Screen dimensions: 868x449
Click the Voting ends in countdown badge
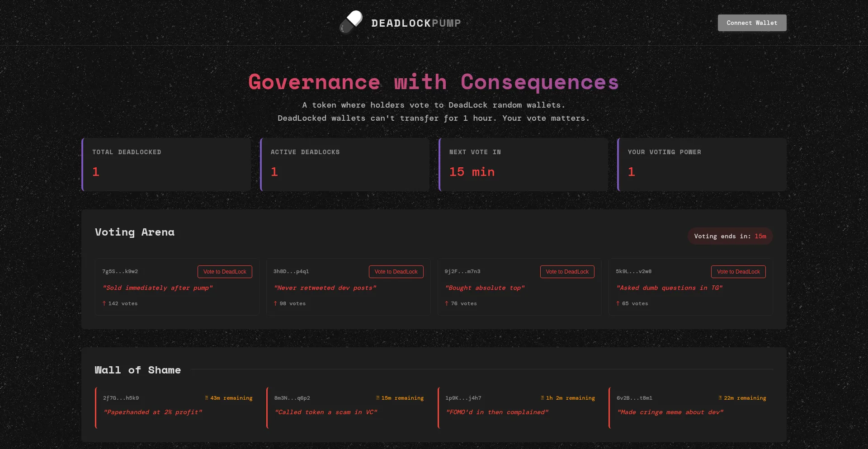pos(730,236)
